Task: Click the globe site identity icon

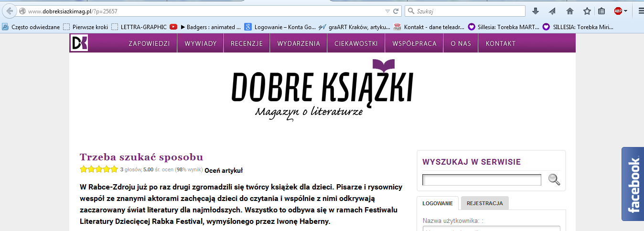Action: [x=22, y=11]
